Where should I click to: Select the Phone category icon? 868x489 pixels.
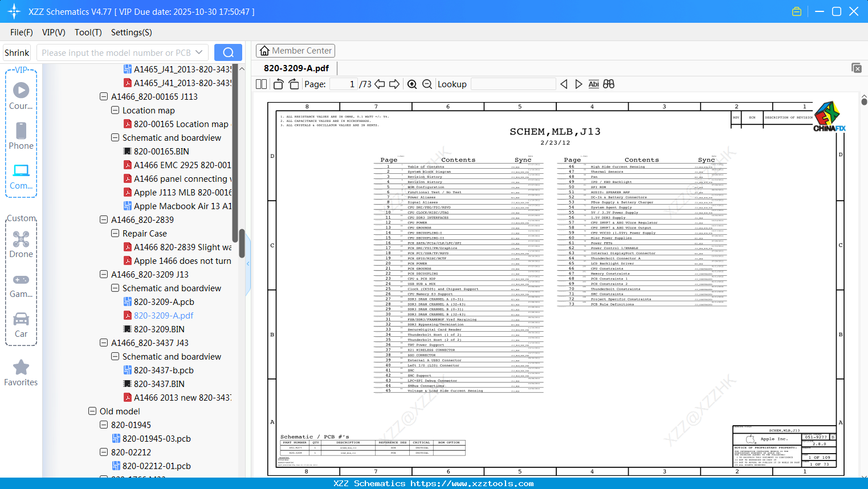(x=21, y=136)
